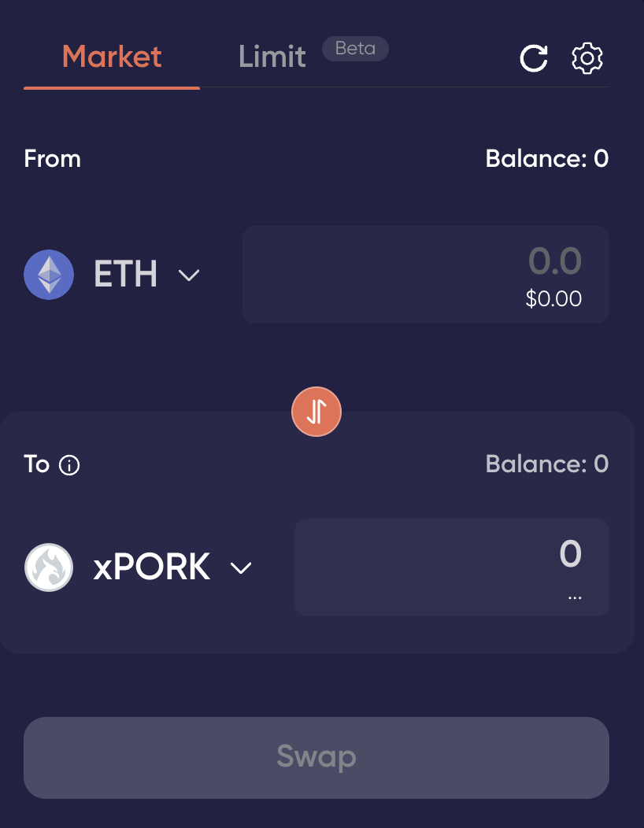The height and width of the screenshot is (828, 644).
Task: Click the info icon next to To
Action: [69, 466]
